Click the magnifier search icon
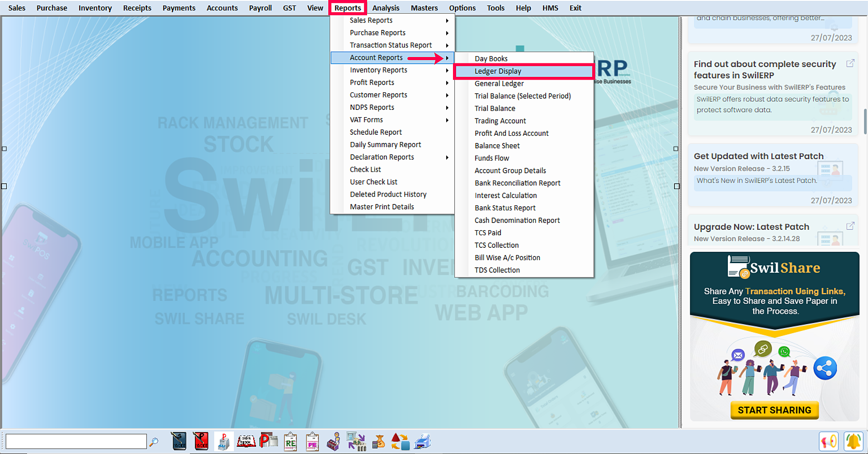 [154, 442]
